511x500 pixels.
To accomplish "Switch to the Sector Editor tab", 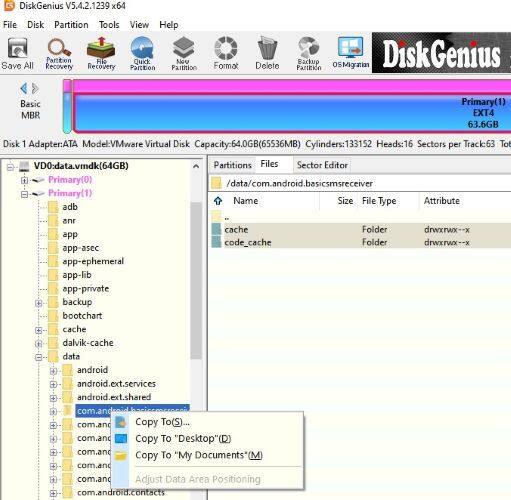I will (x=322, y=165).
